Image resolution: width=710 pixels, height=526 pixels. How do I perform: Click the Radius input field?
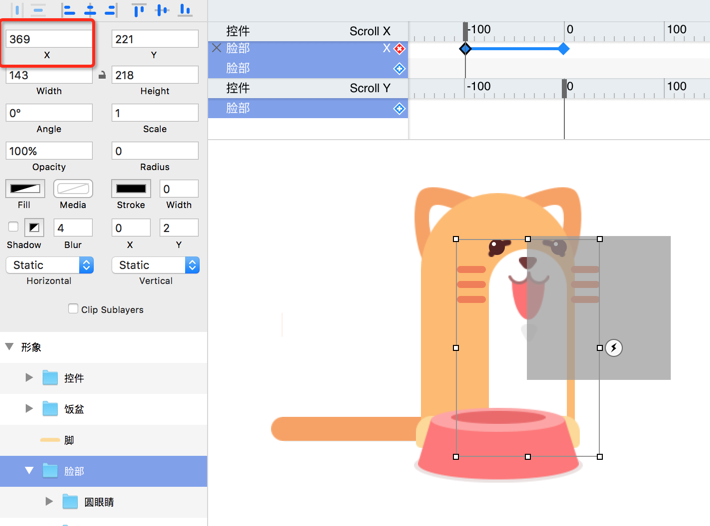coord(155,151)
